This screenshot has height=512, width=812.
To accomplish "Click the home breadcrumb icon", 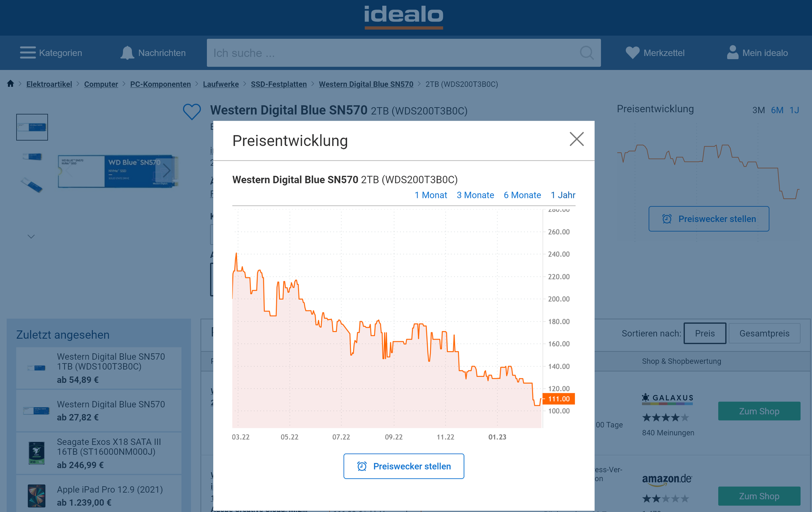I will (11, 84).
